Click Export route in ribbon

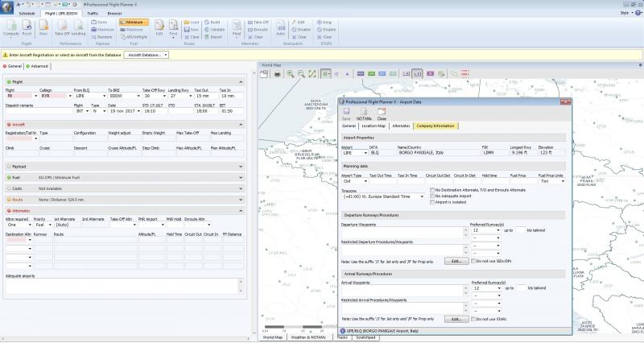click(213, 37)
